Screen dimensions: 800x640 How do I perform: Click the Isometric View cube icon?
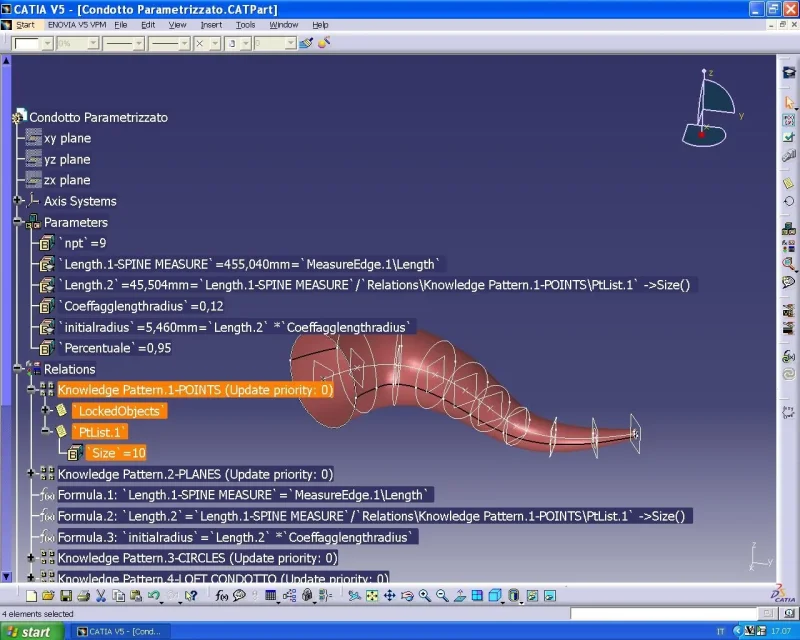tap(494, 596)
